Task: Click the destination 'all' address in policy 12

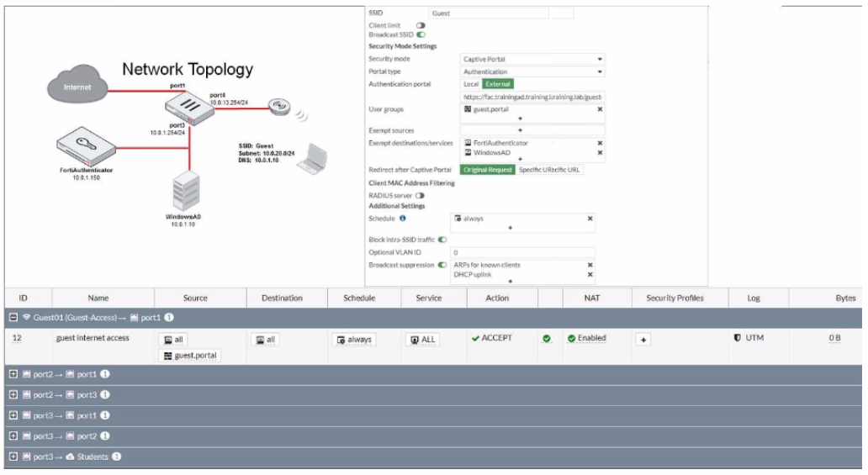Action: point(265,340)
